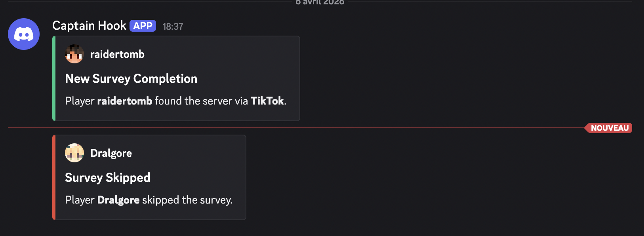Click the New Survey Completion embed title
Screen dimensions: 644x236
[131, 79]
